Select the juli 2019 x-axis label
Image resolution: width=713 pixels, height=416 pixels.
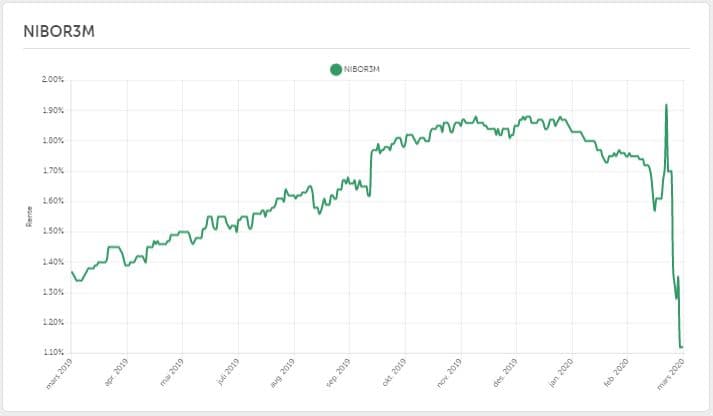point(227,370)
